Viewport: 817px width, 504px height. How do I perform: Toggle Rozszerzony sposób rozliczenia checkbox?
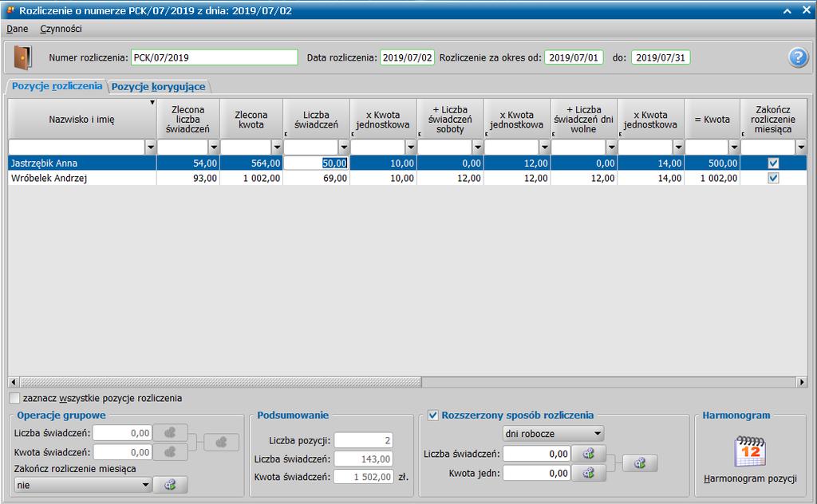point(432,415)
